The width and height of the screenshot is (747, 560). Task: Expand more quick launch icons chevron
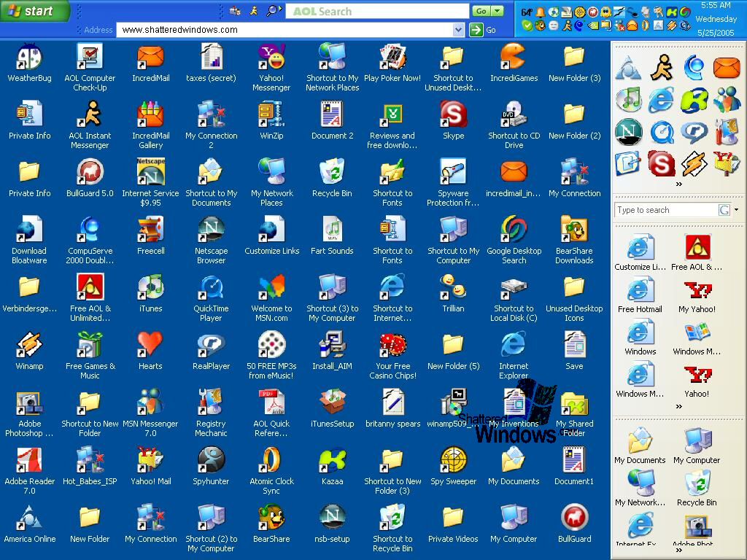click(x=679, y=184)
